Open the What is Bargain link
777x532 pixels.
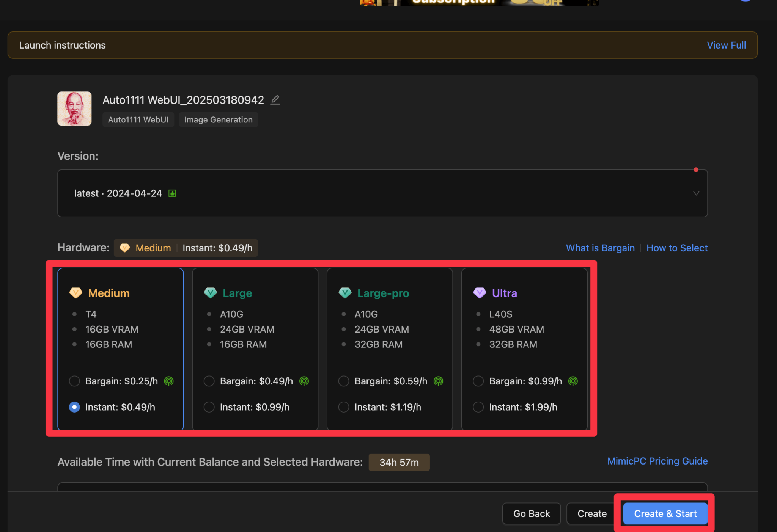600,248
